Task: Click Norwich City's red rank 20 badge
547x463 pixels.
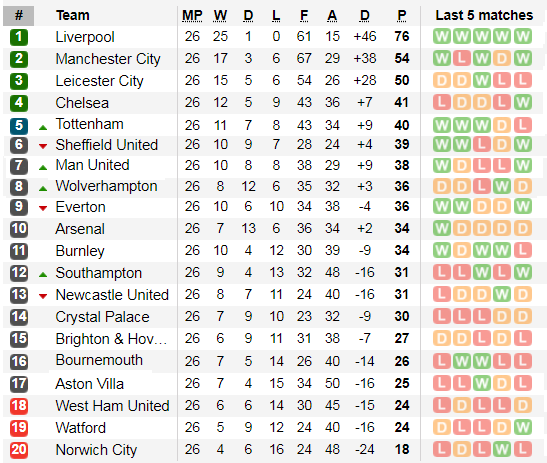Action: (x=19, y=450)
